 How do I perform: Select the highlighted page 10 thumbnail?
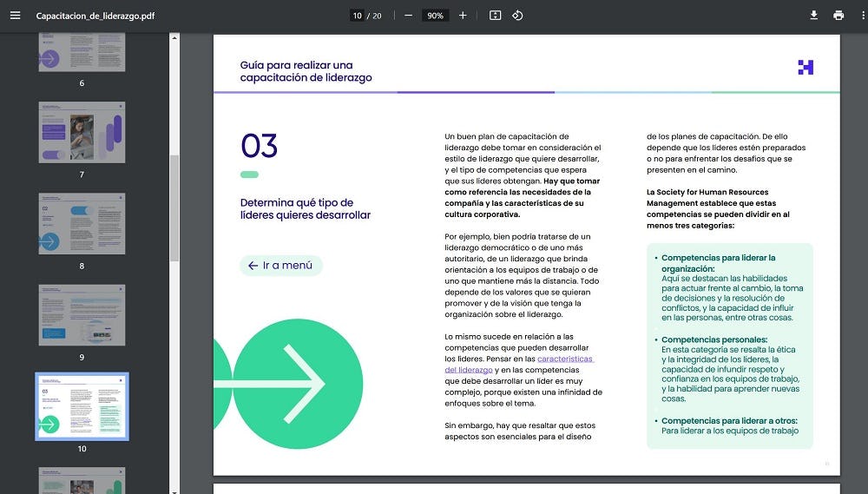tap(82, 406)
